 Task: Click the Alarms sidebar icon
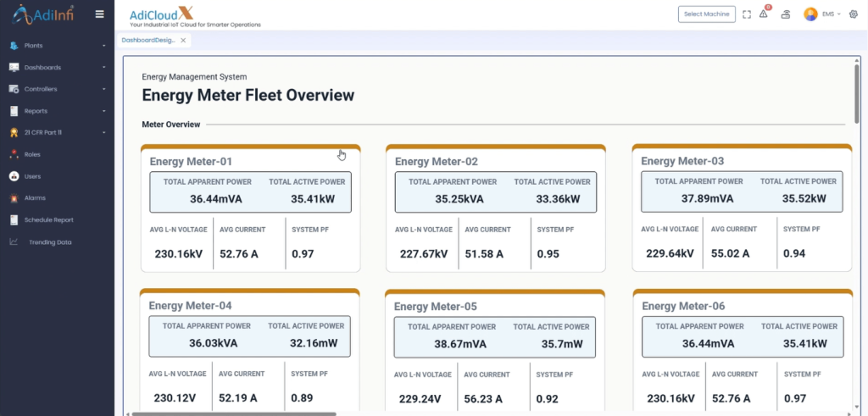tap(14, 198)
